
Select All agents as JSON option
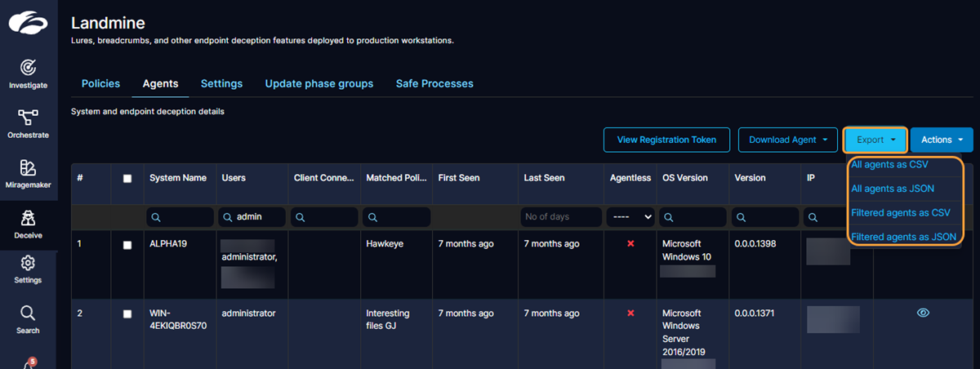tap(893, 189)
